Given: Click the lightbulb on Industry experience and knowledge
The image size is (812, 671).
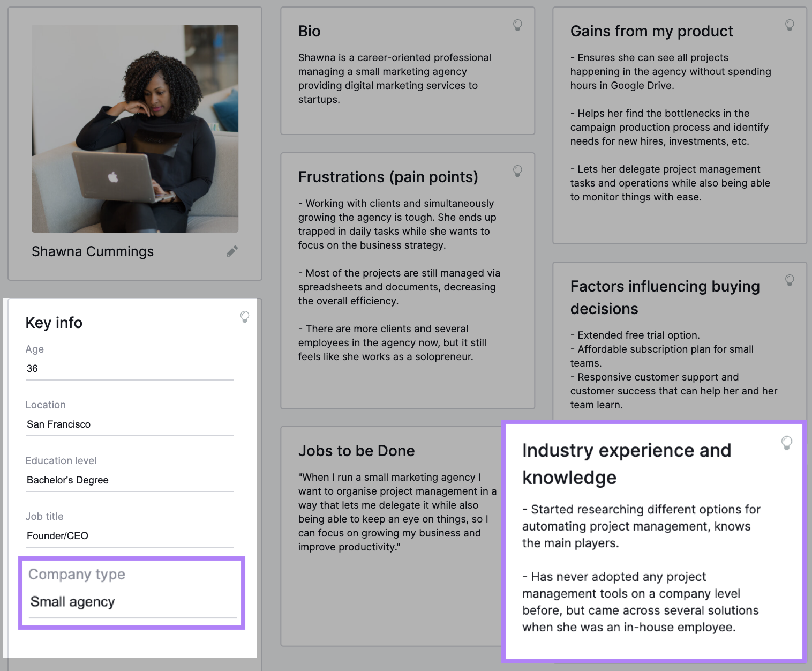Looking at the screenshot, I should click(x=786, y=443).
